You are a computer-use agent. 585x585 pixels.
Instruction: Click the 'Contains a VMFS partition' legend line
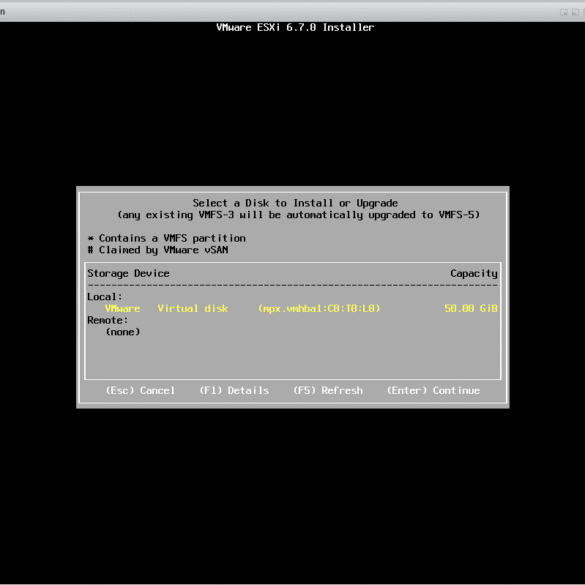[166, 238]
